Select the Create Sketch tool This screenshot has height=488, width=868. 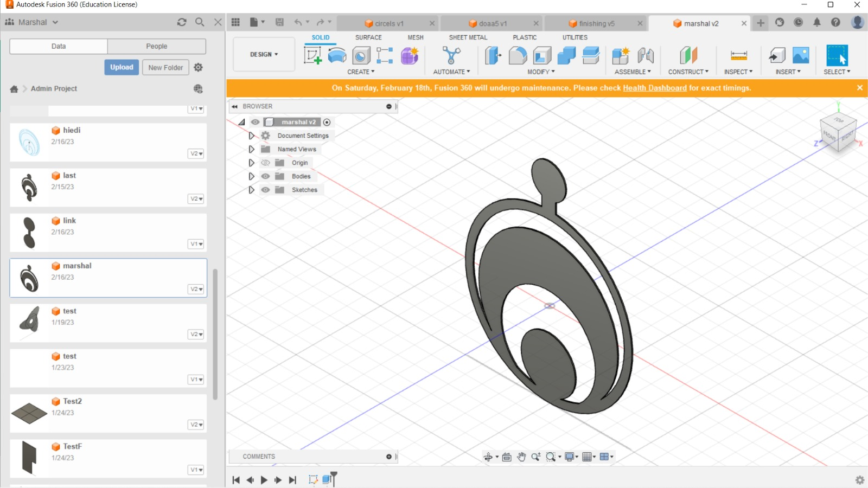(312, 55)
